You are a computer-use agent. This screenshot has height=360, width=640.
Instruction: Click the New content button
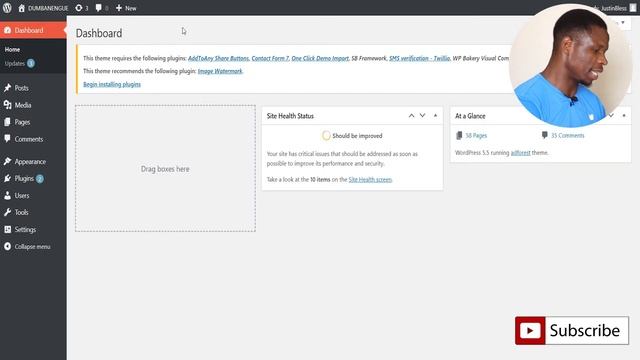pyautogui.click(x=126, y=8)
